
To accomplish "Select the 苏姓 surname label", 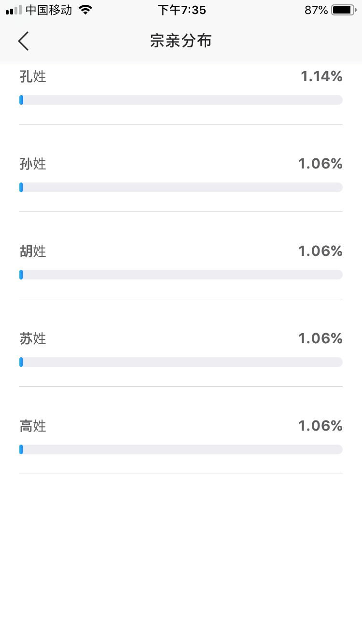I will click(33, 338).
